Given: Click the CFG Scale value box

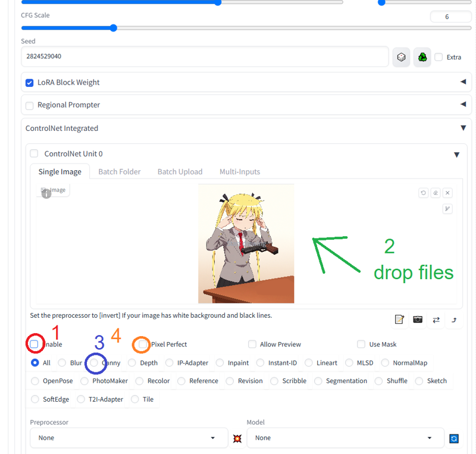Looking at the screenshot, I should click(x=450, y=17).
